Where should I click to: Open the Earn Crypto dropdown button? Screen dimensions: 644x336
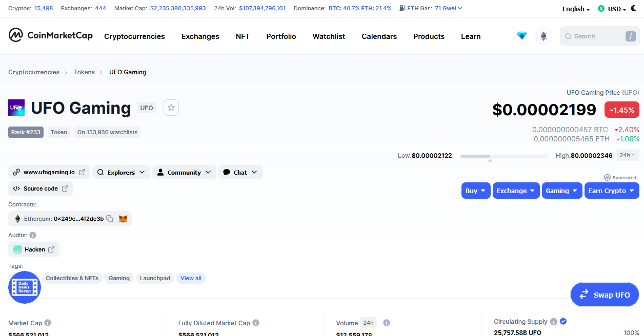pos(612,191)
